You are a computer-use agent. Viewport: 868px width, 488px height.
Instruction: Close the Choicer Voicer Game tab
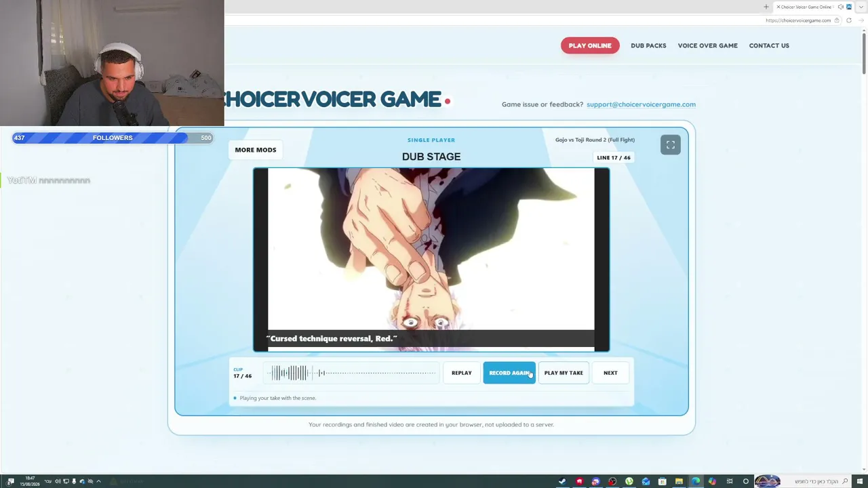(778, 7)
